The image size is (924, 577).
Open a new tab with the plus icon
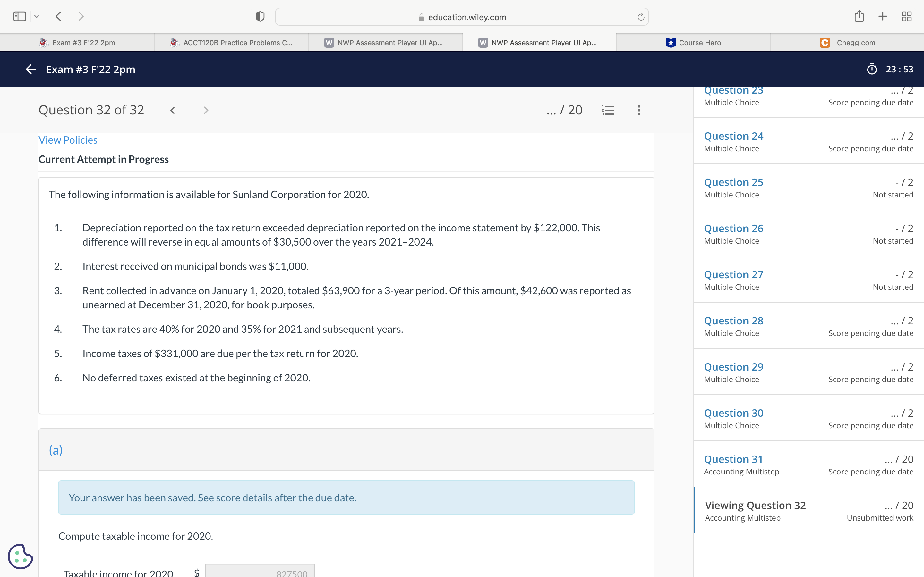(882, 16)
